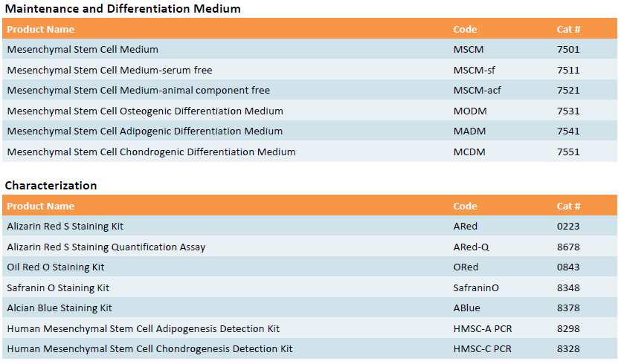Click catalog number 8678
Viewport: 624px width, 364px height.
pos(568,247)
